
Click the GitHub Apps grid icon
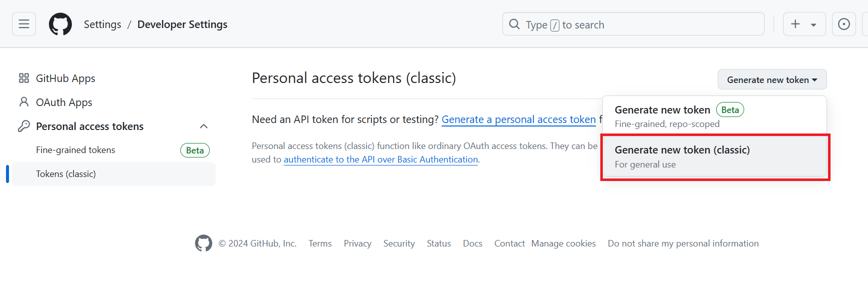24,78
